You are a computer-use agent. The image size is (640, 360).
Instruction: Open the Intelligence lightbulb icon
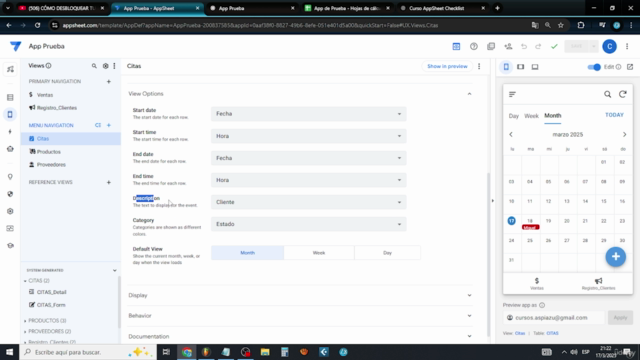(x=10, y=177)
